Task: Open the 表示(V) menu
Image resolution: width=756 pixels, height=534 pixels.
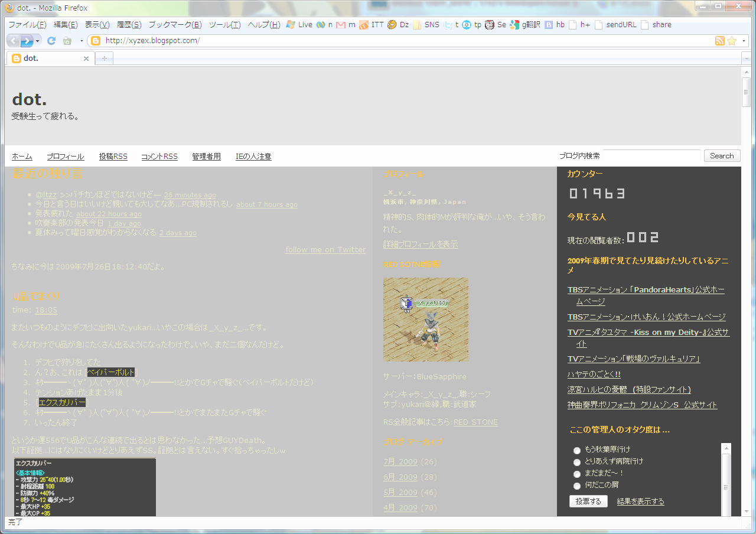Action: click(x=97, y=25)
